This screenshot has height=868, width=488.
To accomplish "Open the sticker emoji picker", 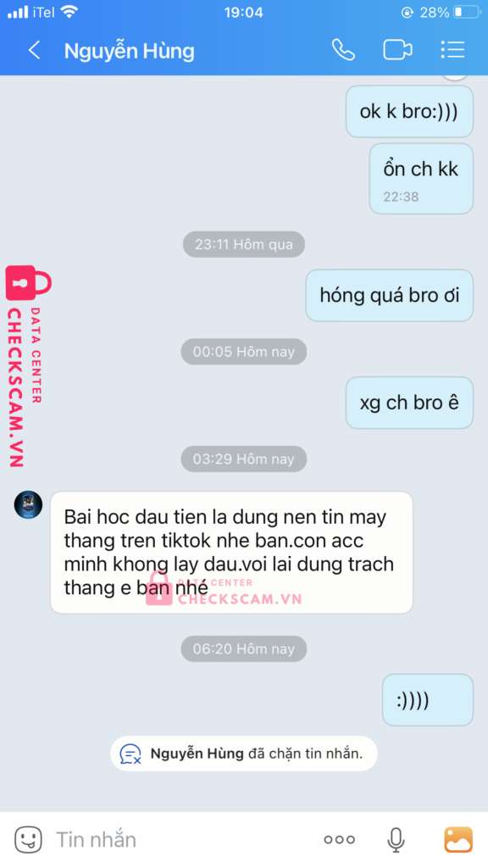I will (x=28, y=839).
